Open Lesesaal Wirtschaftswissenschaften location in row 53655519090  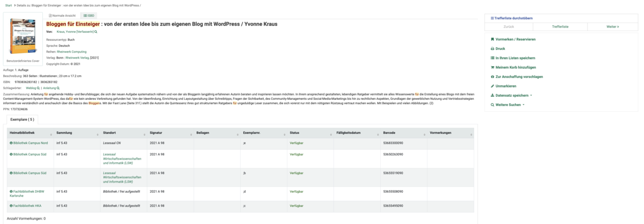pos(122,177)
